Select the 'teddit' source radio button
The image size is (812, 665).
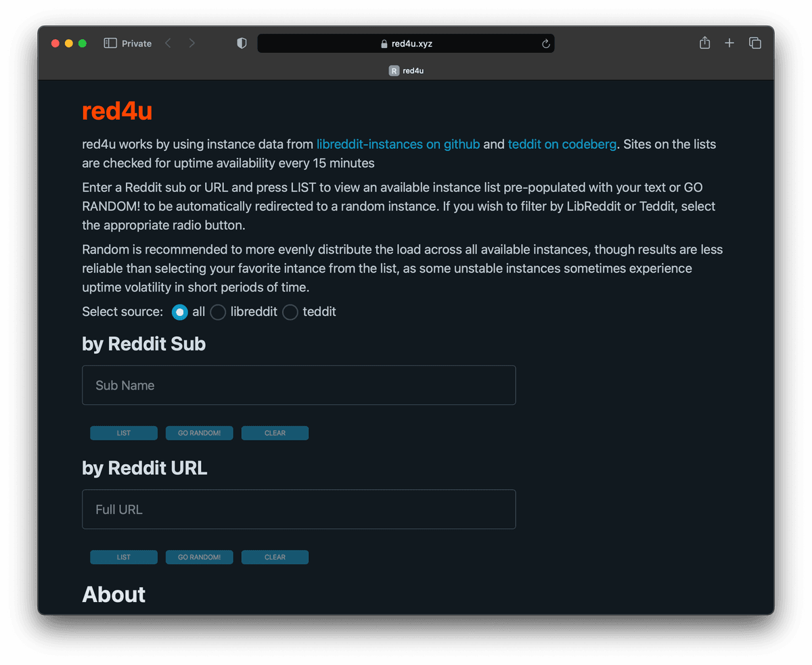(x=290, y=312)
